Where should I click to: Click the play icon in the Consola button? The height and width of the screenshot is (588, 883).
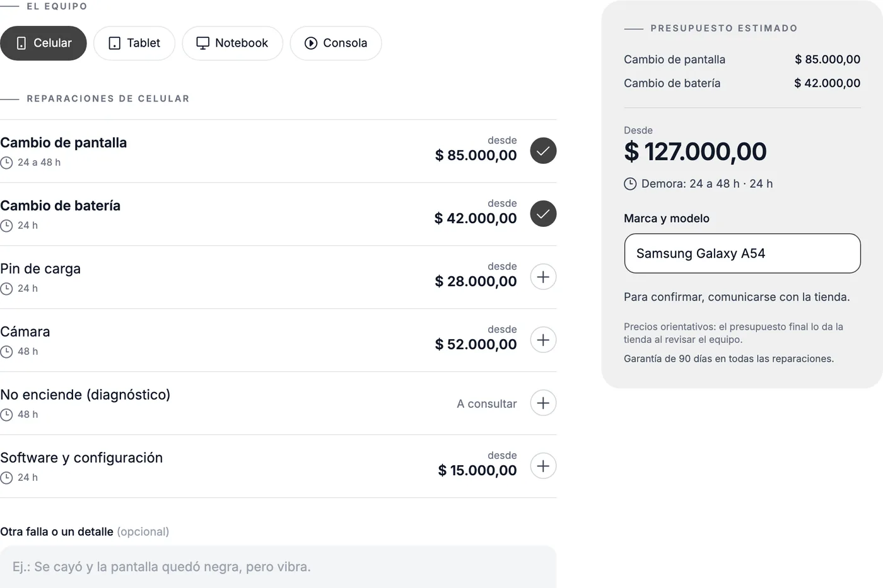311,43
